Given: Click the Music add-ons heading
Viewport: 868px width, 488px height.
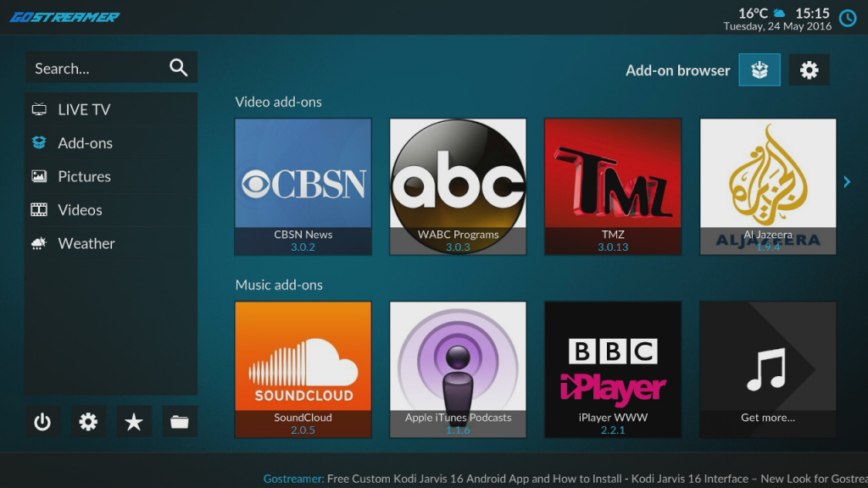Looking at the screenshot, I should [279, 285].
